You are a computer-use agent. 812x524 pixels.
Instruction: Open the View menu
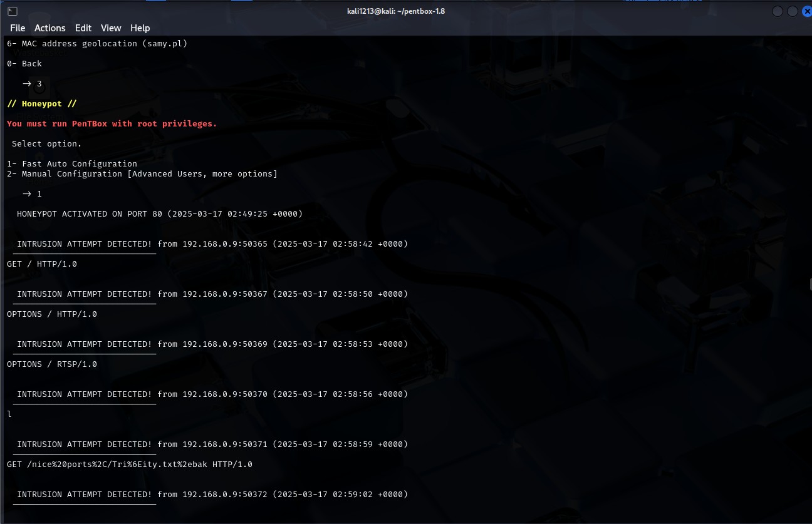click(x=111, y=28)
